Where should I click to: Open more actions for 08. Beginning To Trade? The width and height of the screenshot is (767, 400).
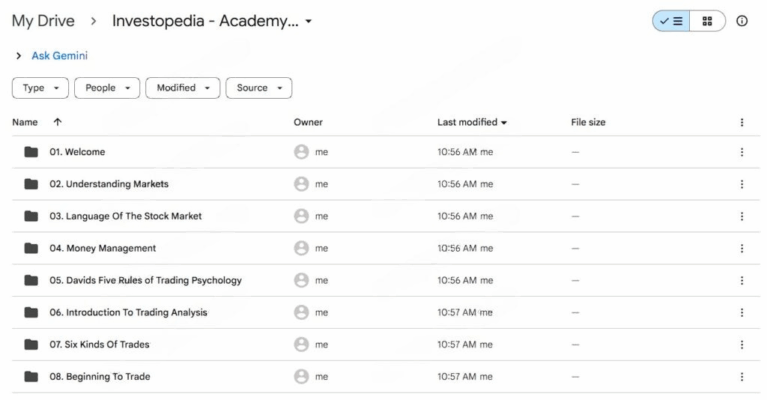coord(742,377)
